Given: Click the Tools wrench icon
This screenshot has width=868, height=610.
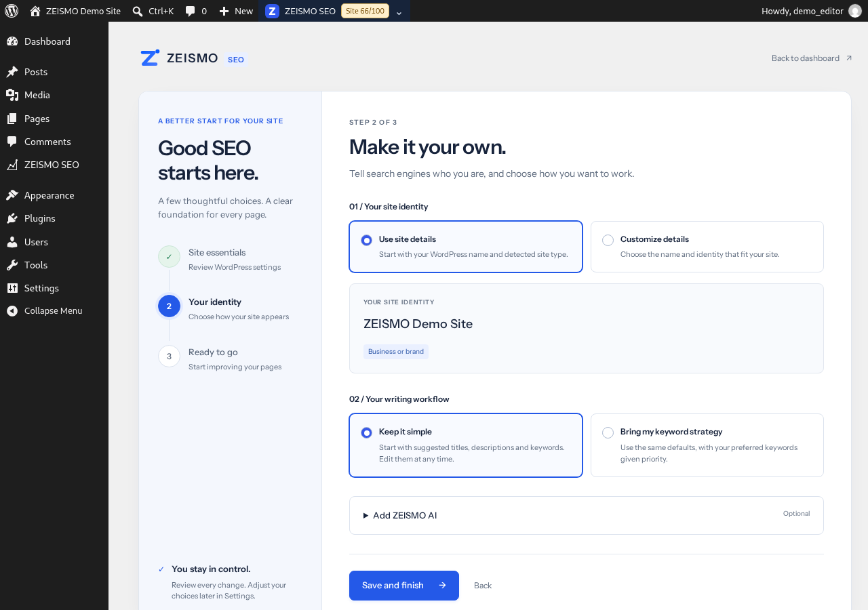Looking at the screenshot, I should click(12, 265).
